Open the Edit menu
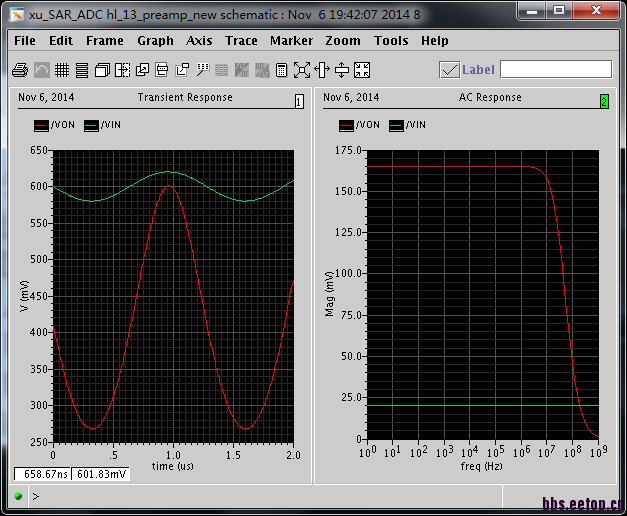This screenshot has height=516, width=627. click(61, 41)
